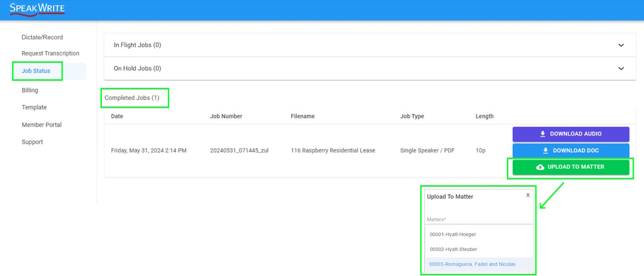644x276 pixels.
Task: Open the Request Transcription page
Action: pos(50,53)
